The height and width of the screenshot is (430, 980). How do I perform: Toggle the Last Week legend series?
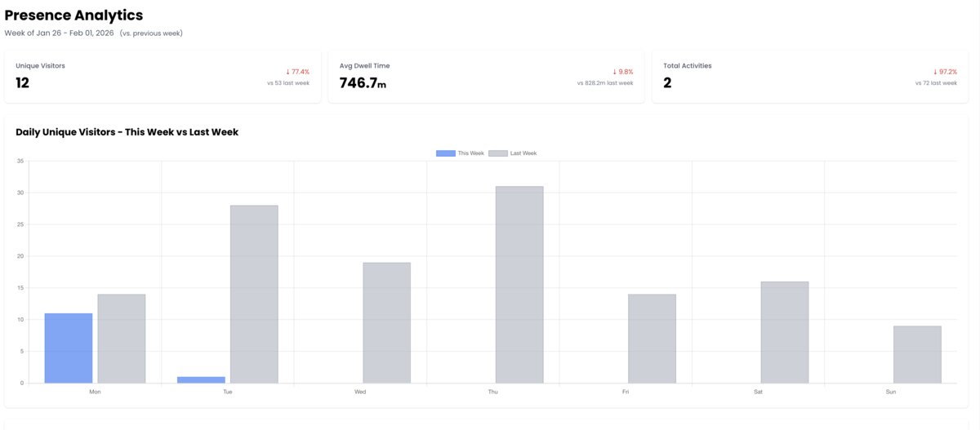tap(523, 153)
